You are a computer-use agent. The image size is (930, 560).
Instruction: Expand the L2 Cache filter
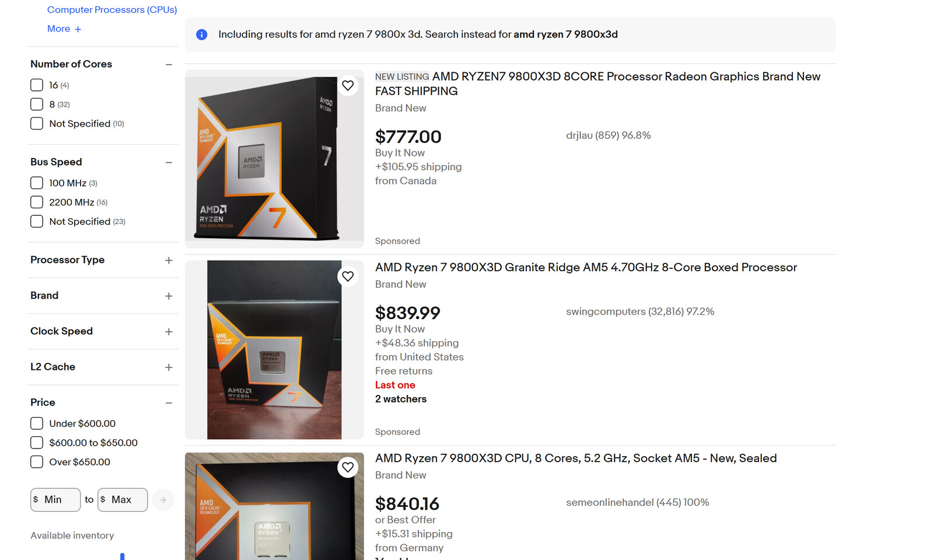(x=169, y=367)
